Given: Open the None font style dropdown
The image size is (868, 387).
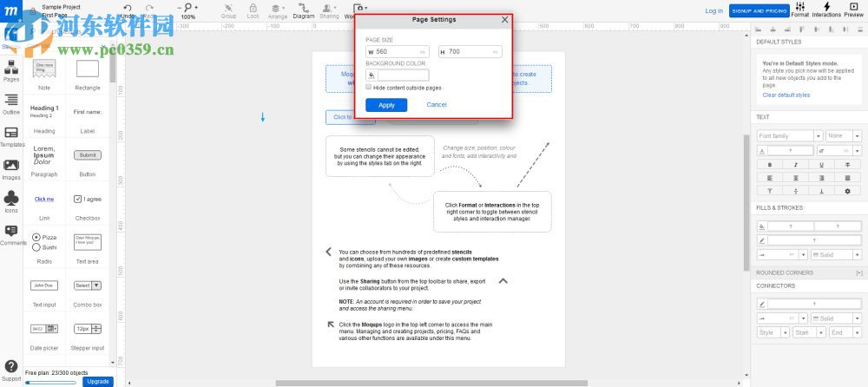Looking at the screenshot, I should (844, 135).
